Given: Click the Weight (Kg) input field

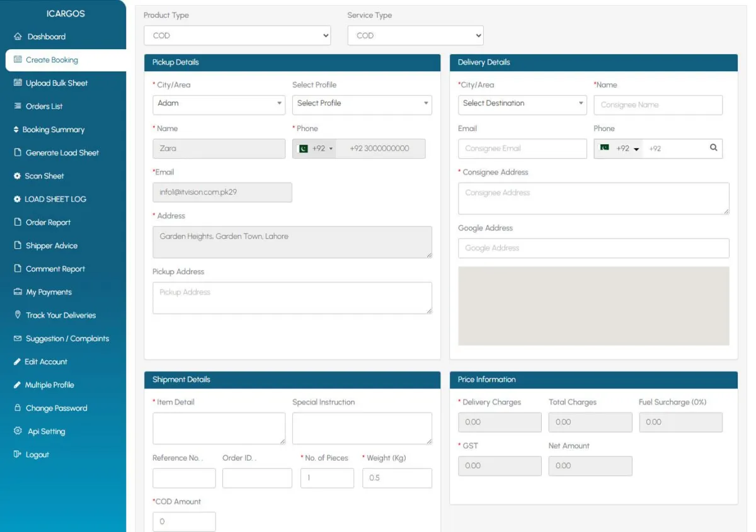Looking at the screenshot, I should (397, 478).
